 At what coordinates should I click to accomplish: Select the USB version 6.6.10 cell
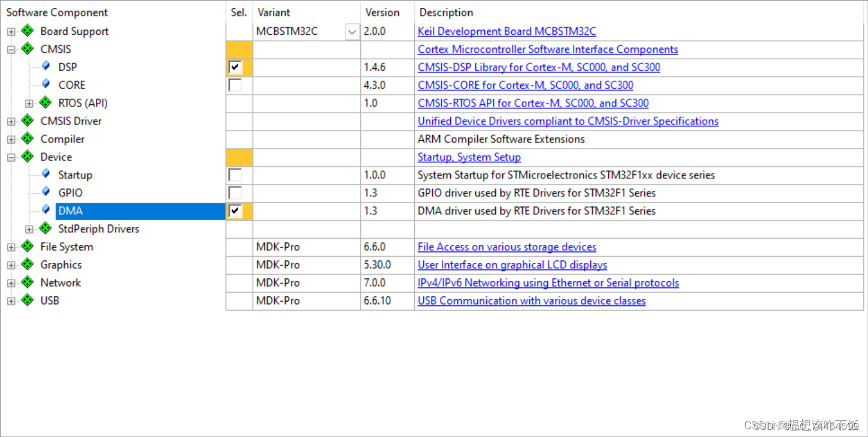(387, 301)
